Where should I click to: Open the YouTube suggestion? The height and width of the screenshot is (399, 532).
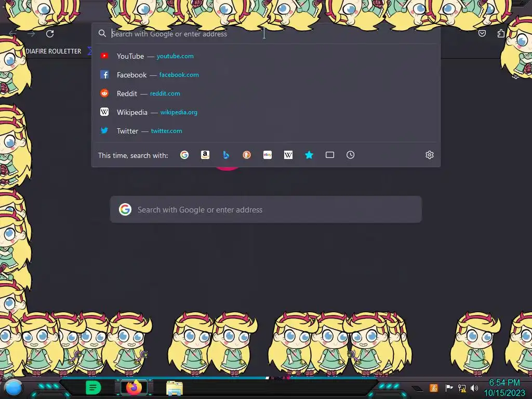(266, 56)
